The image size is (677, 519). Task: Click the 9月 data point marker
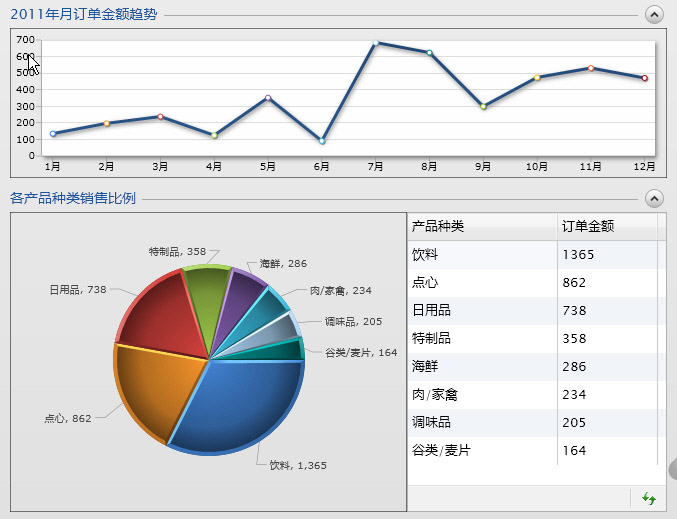pyautogui.click(x=484, y=106)
